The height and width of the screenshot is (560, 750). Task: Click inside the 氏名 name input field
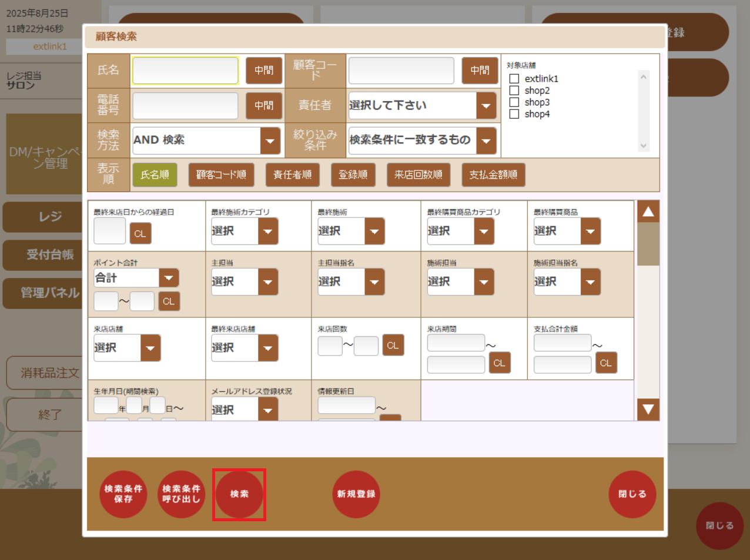(x=185, y=71)
